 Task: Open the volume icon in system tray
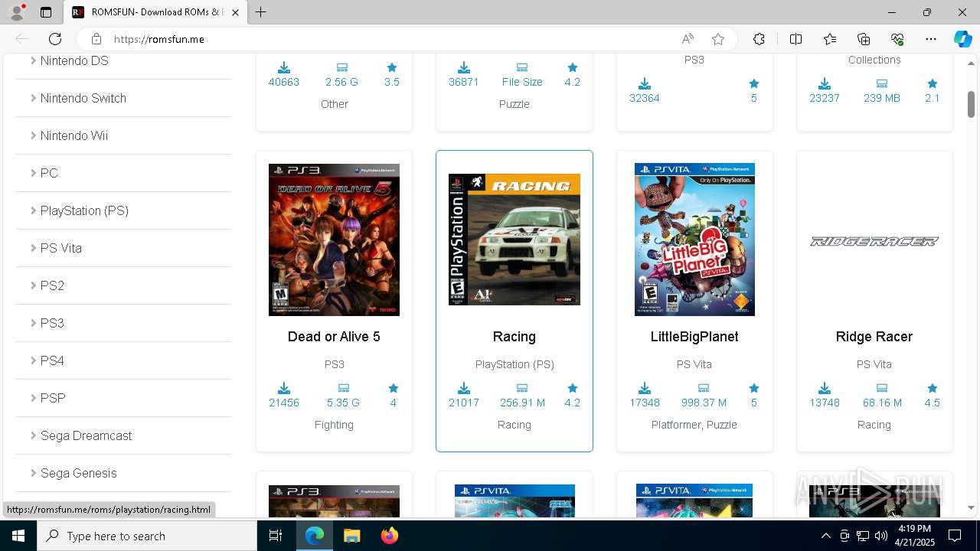(881, 536)
